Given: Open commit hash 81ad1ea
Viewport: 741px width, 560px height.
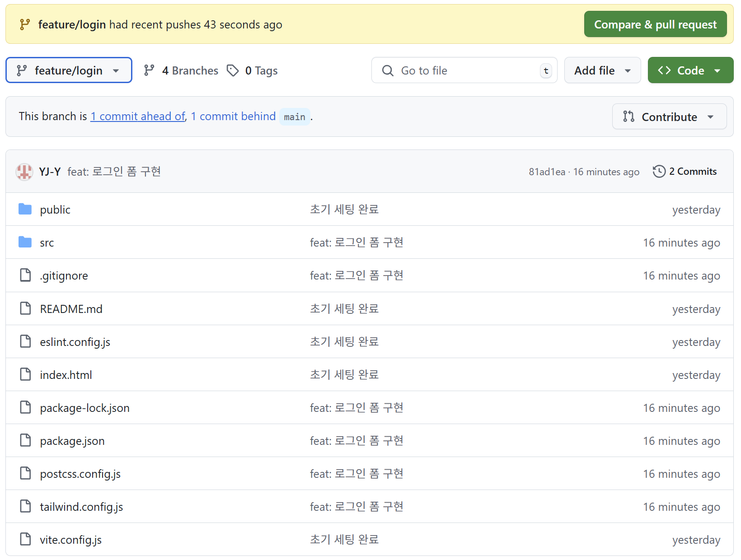Looking at the screenshot, I should (x=547, y=172).
